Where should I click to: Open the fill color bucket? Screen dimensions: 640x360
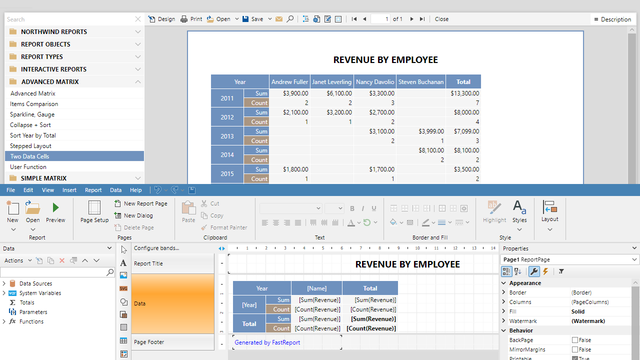393,222
